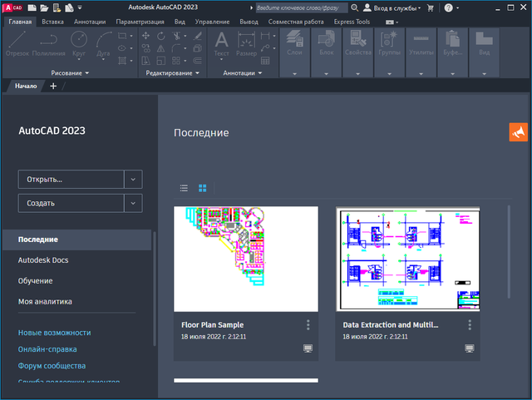Open the Слои (Layers) panel
Screen dimensions: 532x400
click(x=294, y=44)
